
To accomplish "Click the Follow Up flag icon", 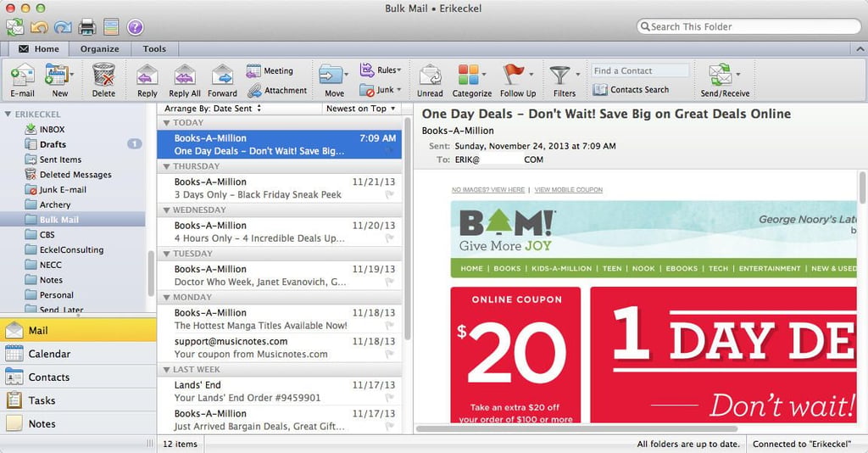I will coord(513,74).
